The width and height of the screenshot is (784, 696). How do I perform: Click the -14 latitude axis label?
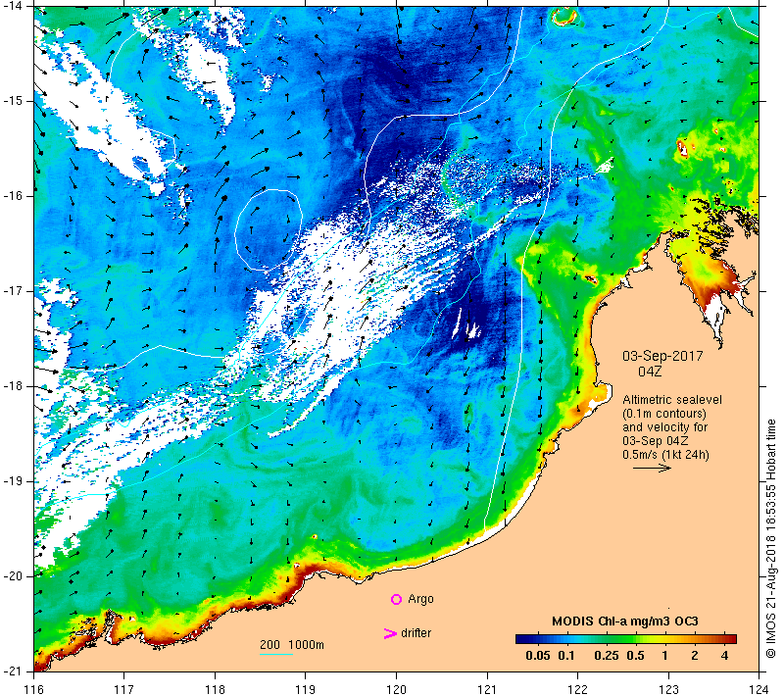click(x=12, y=5)
